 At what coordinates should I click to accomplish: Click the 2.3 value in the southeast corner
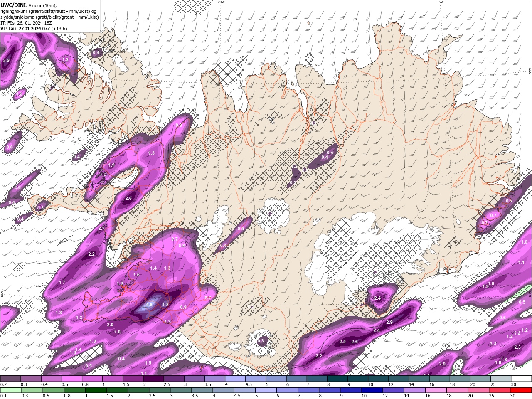coord(517,347)
